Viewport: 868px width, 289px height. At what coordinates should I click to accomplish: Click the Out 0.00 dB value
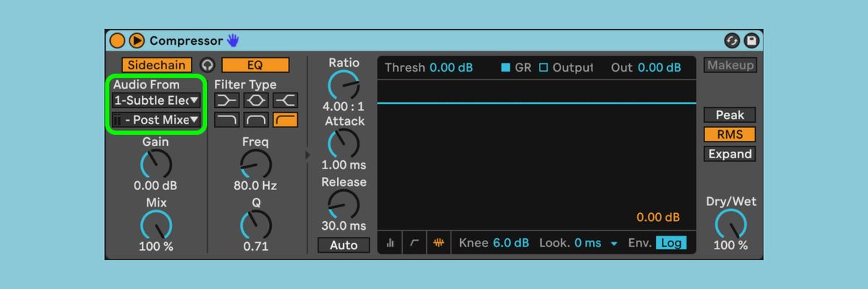click(x=659, y=67)
